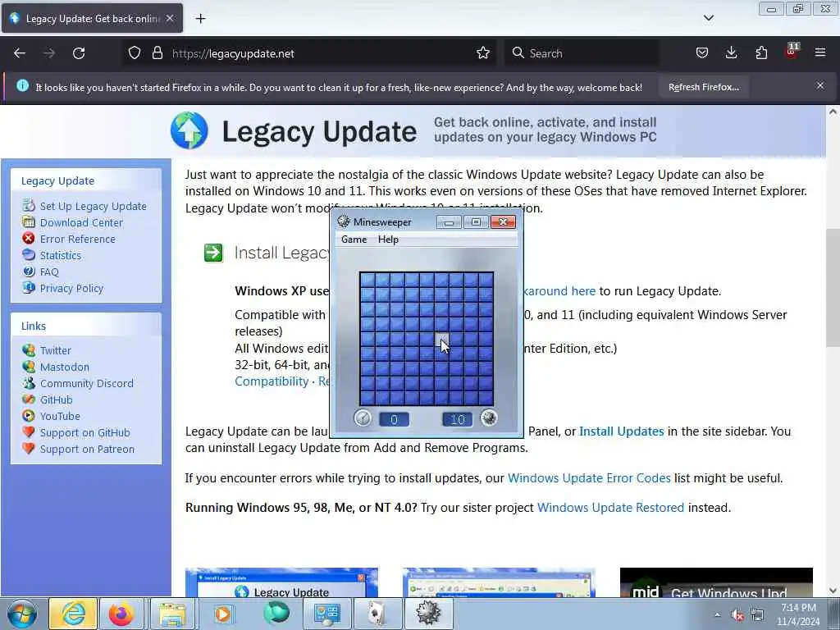Open the media player taskbar icon
This screenshot has height=630, width=840.
pyautogui.click(x=223, y=614)
